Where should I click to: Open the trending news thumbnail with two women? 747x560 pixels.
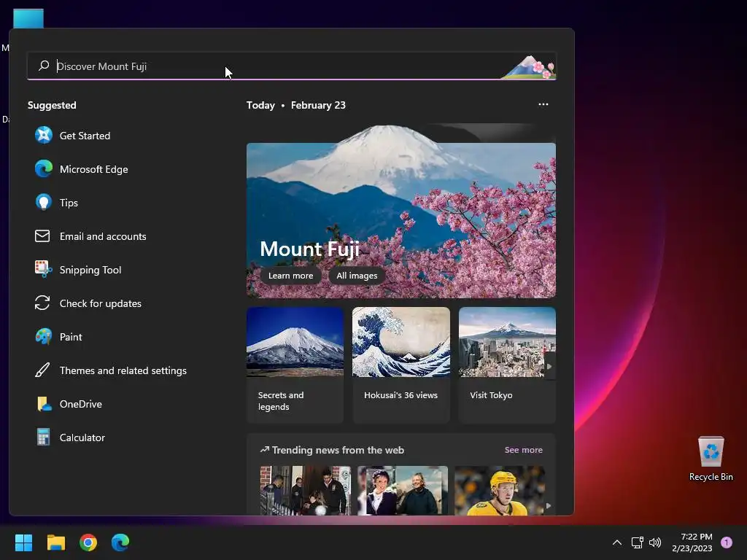(x=403, y=490)
